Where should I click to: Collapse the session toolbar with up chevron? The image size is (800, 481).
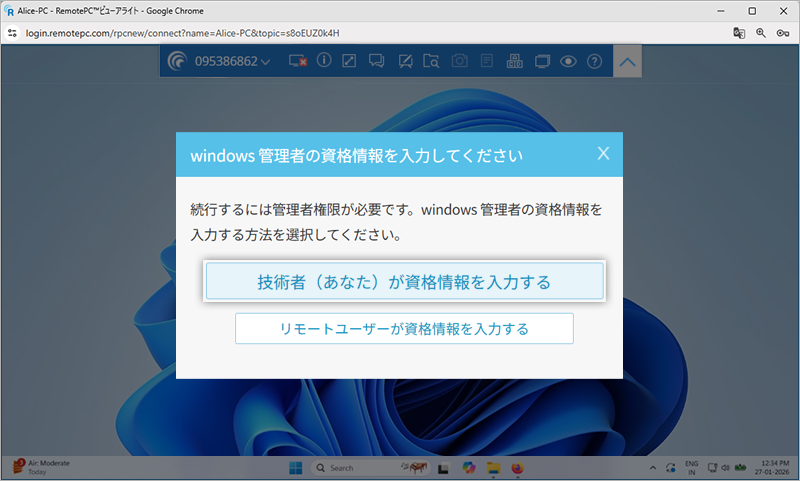(x=627, y=61)
